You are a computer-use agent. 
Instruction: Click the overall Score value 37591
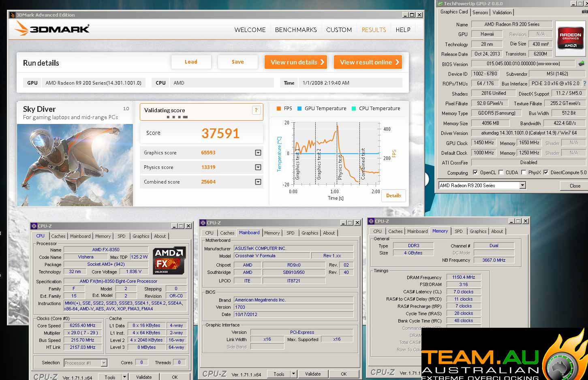[220, 133]
